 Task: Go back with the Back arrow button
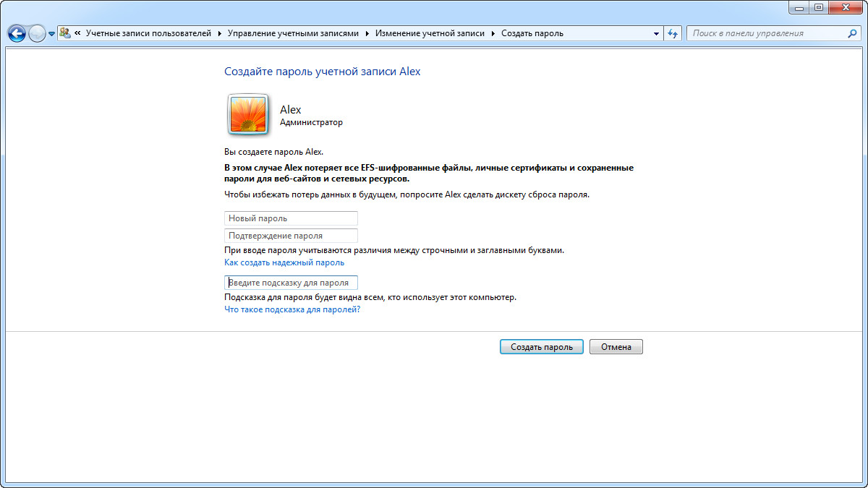click(17, 33)
